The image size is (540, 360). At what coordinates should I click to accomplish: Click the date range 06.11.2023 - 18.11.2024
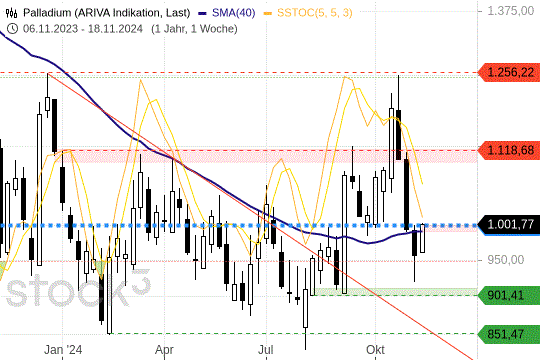pos(83,29)
